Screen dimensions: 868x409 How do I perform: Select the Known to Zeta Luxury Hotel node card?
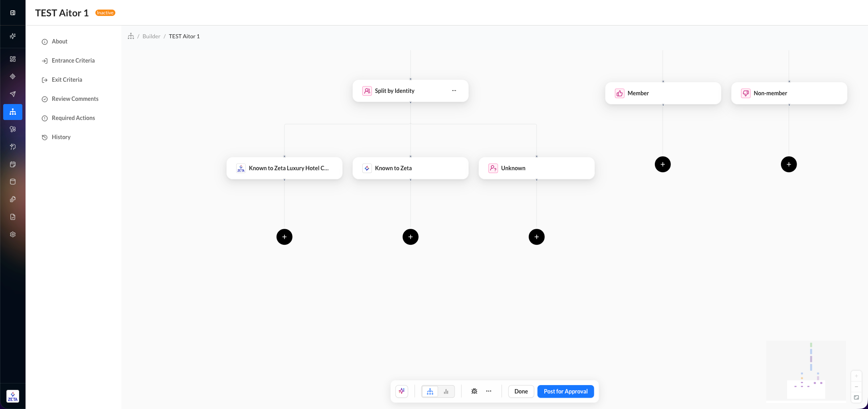pyautogui.click(x=285, y=168)
